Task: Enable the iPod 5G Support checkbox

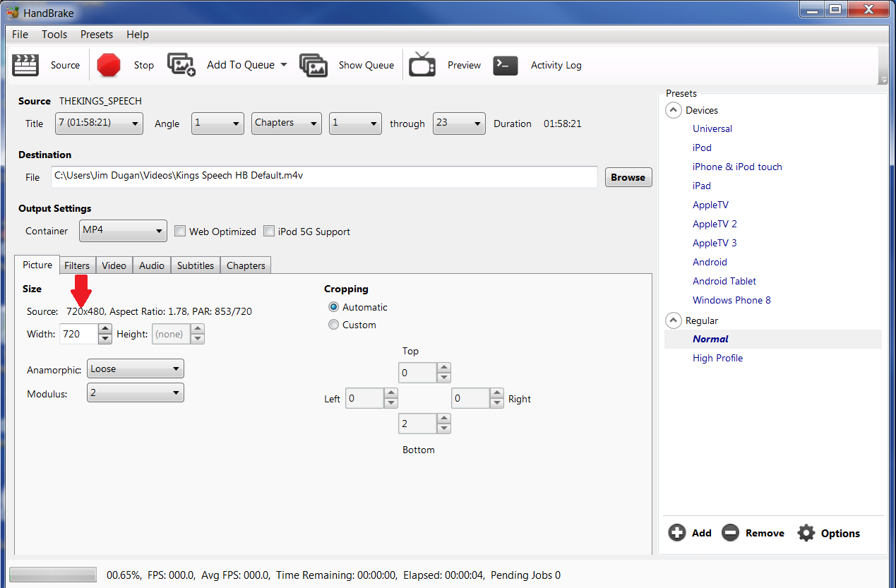Action: [x=269, y=231]
